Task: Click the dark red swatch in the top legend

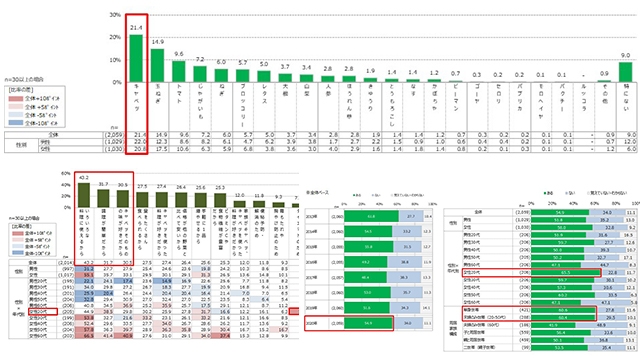Action: (x=16, y=98)
